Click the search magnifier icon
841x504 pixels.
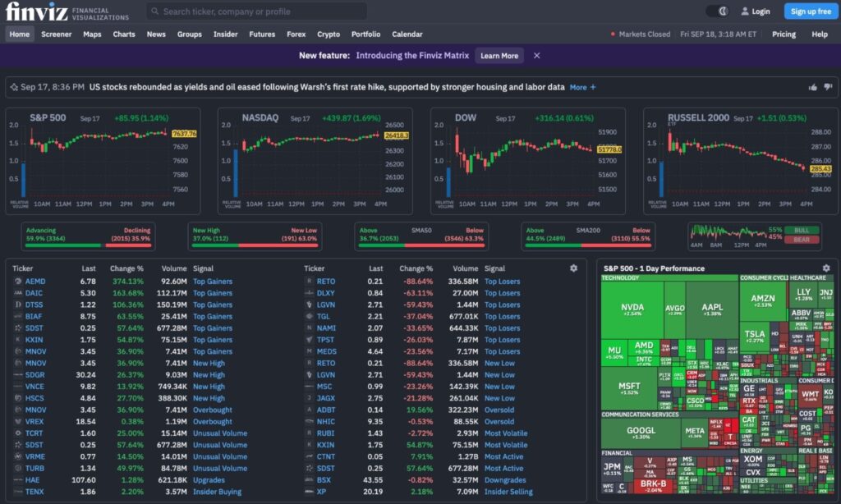155,11
